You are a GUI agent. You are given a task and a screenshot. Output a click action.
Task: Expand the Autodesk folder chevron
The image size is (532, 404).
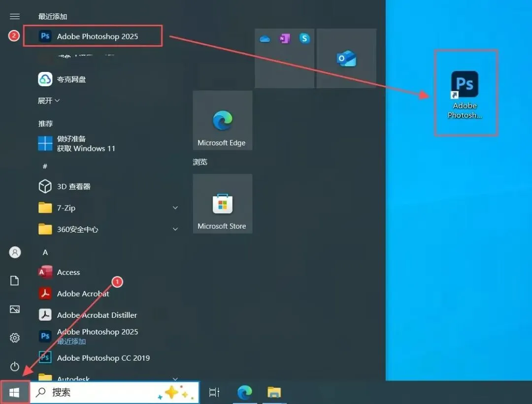point(175,378)
